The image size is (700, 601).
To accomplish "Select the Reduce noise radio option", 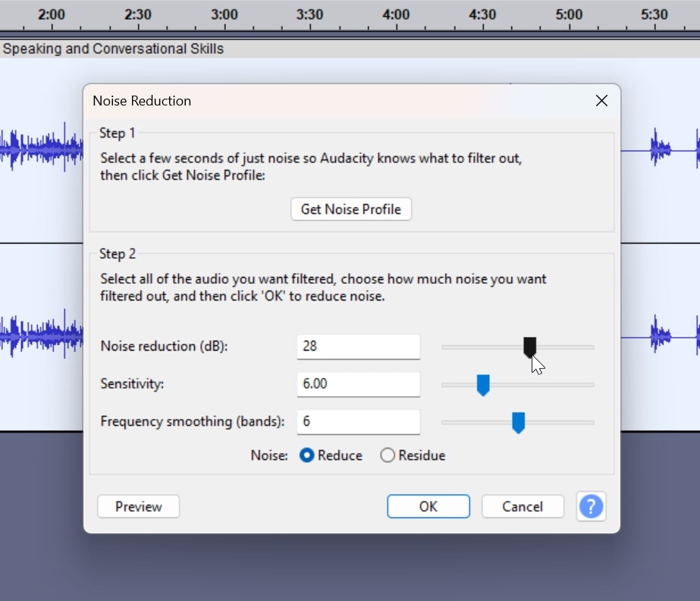I will (x=307, y=455).
